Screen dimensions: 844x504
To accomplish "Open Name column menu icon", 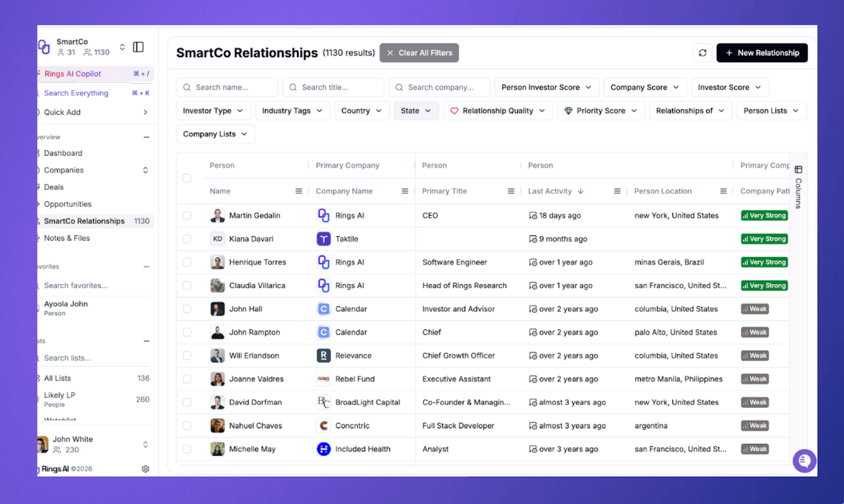I will [x=299, y=191].
